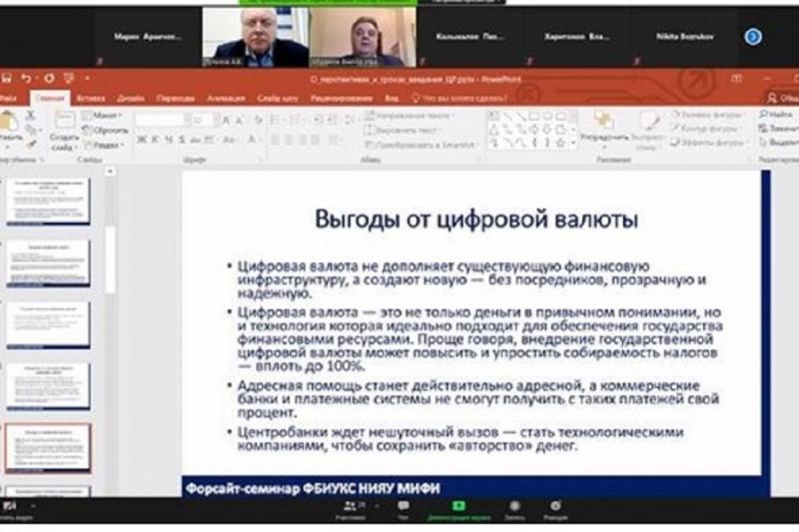The height and width of the screenshot is (532, 799).
Task: Click the Zoom Reactions (Реакции) icon
Action: pos(555,510)
